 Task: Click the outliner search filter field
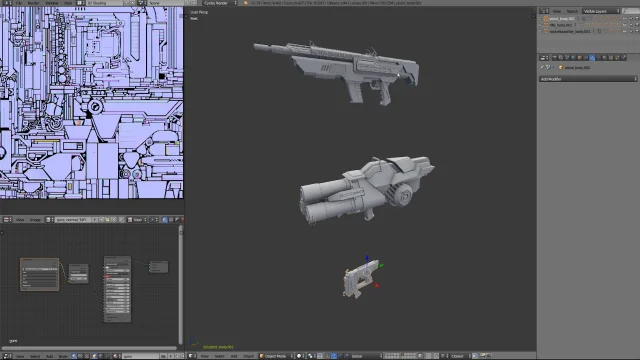(x=631, y=11)
